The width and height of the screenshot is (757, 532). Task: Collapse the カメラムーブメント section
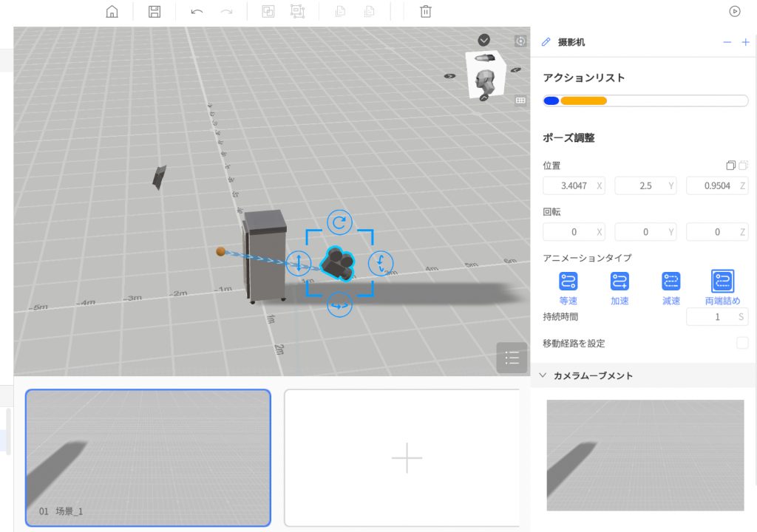click(x=543, y=375)
